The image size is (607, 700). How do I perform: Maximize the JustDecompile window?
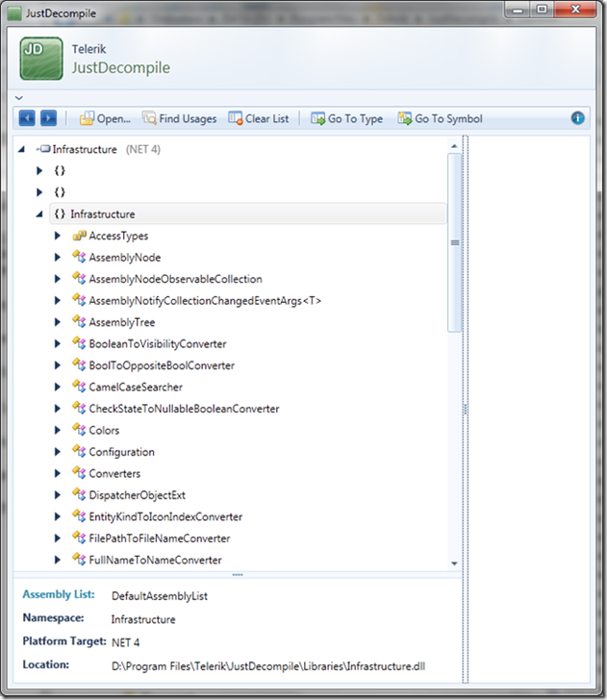[542, 10]
